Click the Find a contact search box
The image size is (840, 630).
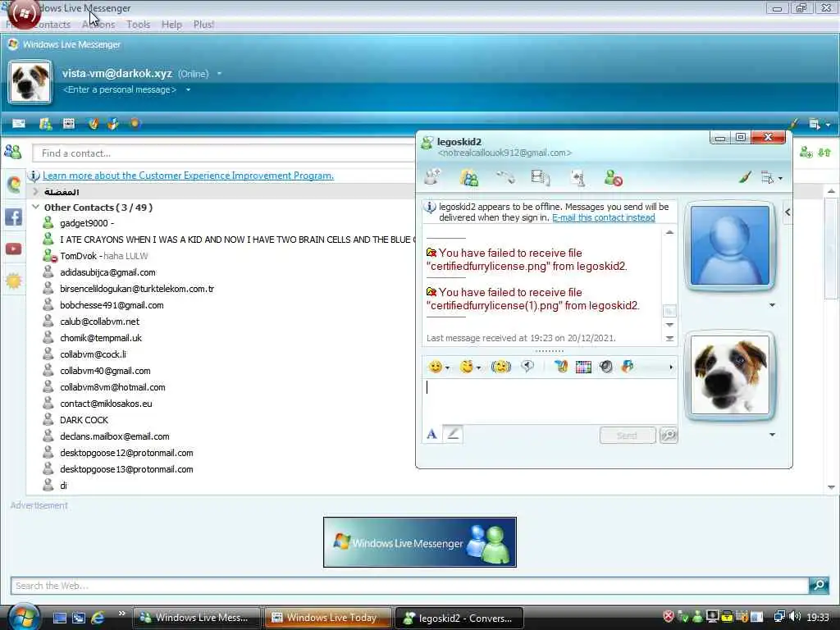tap(224, 153)
